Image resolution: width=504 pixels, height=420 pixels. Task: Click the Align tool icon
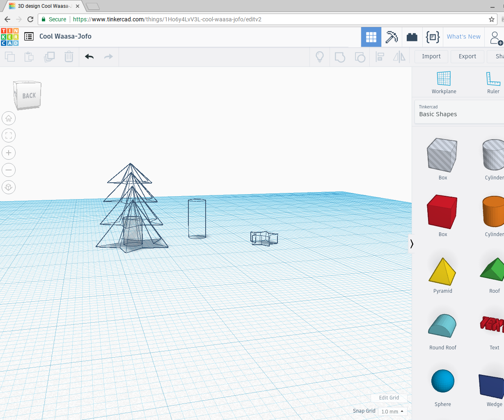coord(380,57)
